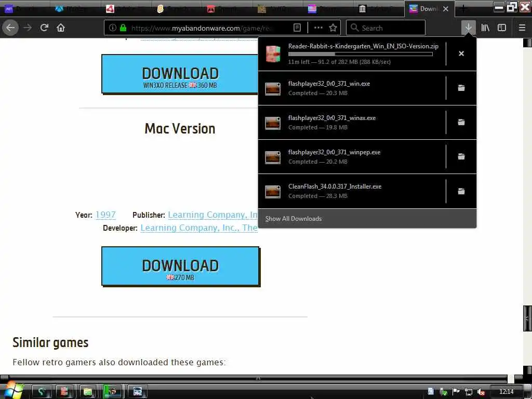Download the Mac version 270 MB
This screenshot has width=532, height=399.
(x=180, y=267)
